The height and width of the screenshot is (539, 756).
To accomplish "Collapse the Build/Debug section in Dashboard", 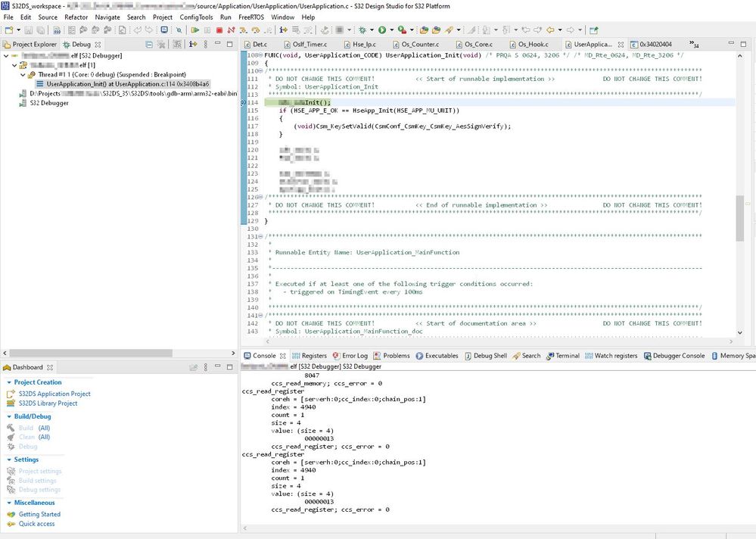I will tap(8, 416).
